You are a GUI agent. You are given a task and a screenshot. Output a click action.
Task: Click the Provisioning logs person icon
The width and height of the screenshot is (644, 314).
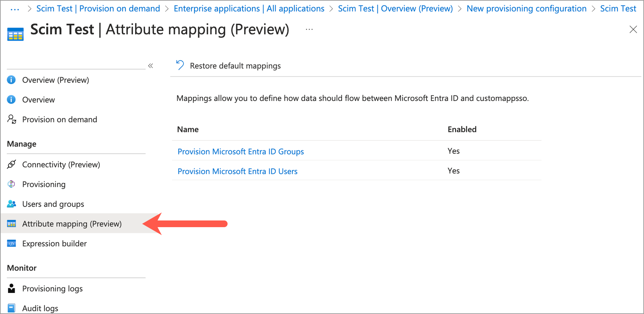[x=11, y=288]
